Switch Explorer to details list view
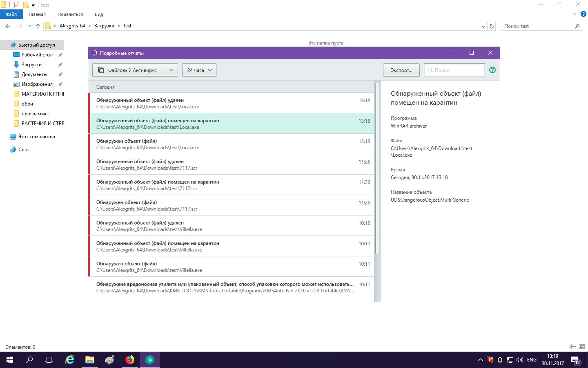Image resolution: width=588 pixels, height=368 pixels. [x=573, y=347]
